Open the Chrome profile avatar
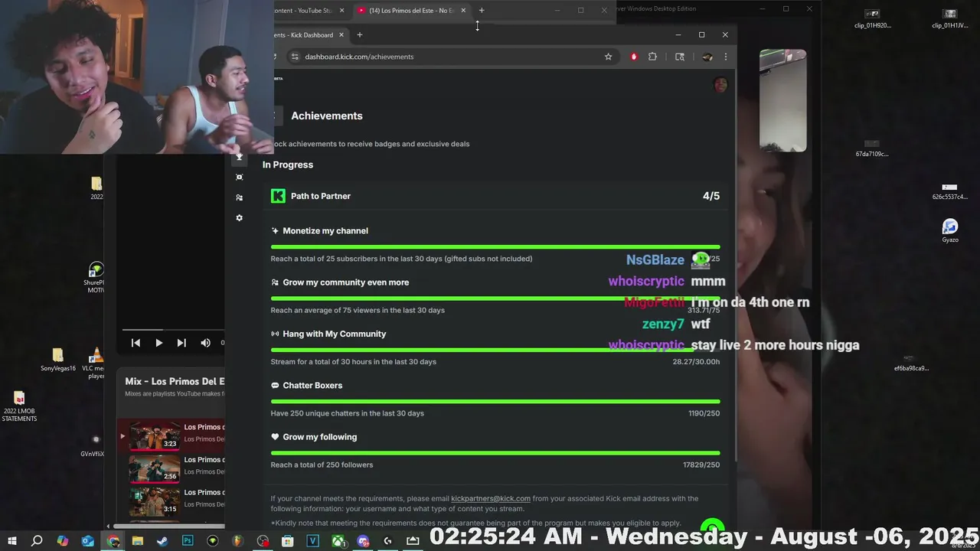 pos(707,57)
